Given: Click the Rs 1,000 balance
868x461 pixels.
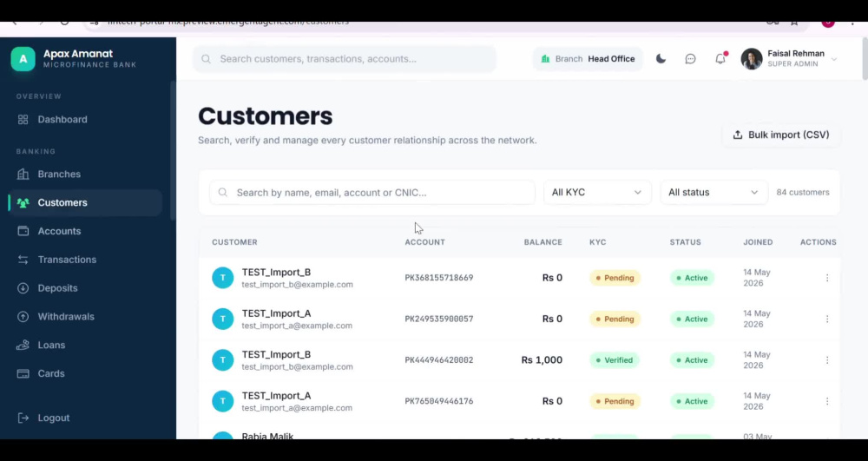Looking at the screenshot, I should coord(542,360).
